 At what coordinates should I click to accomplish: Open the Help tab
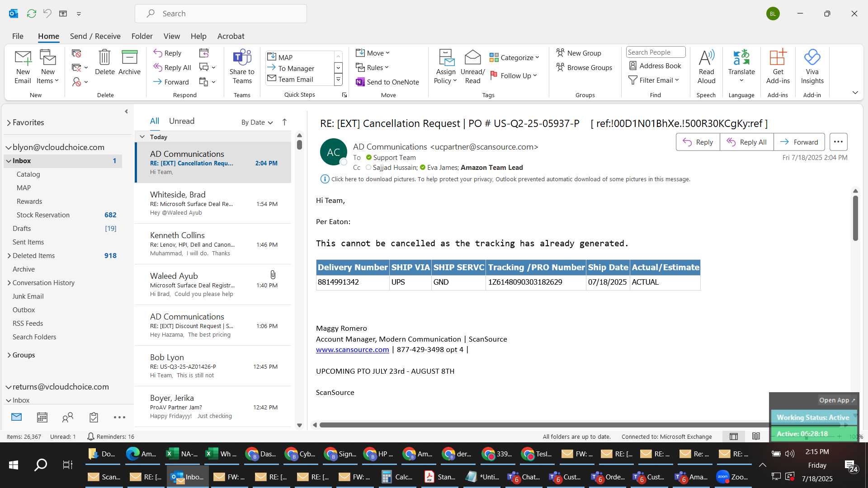coord(198,36)
